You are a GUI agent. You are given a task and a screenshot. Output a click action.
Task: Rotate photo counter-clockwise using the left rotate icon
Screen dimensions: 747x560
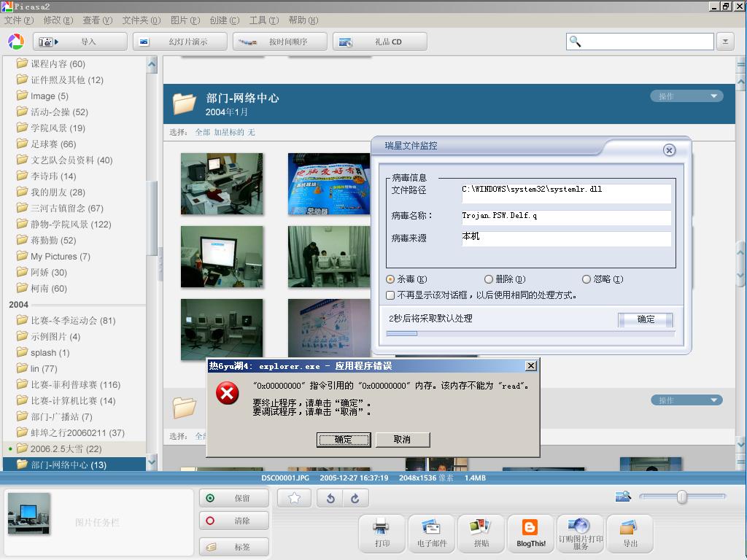330,498
